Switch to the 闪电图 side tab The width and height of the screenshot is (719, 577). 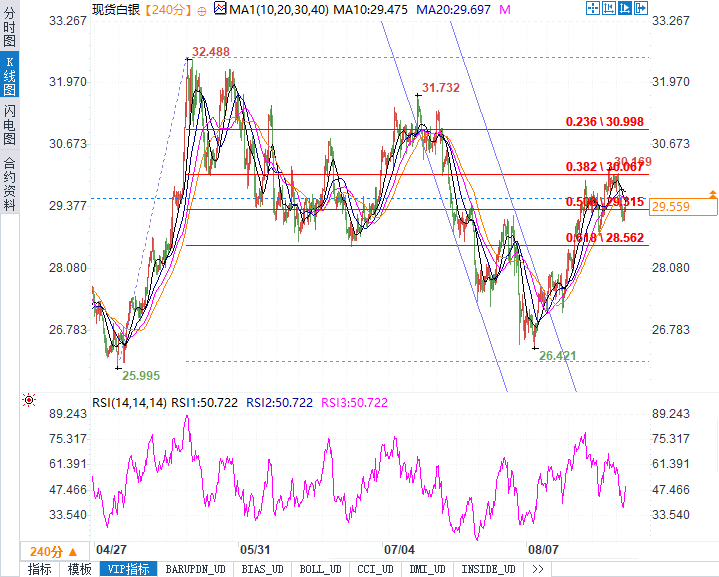click(x=9, y=125)
